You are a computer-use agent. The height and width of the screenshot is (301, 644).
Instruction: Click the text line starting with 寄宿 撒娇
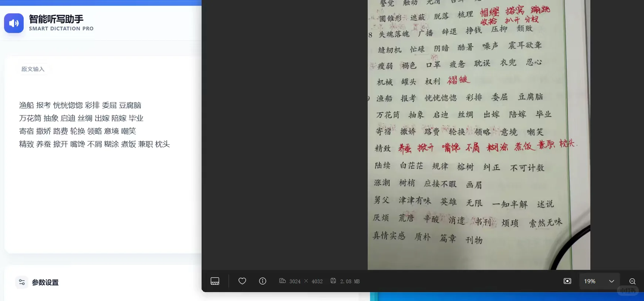[78, 131]
